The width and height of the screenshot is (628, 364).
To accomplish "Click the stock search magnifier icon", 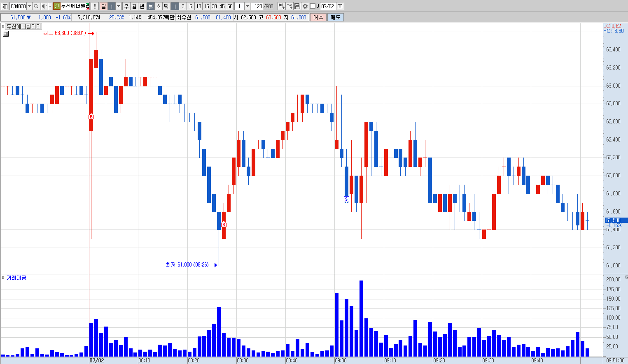I will (x=36, y=6).
